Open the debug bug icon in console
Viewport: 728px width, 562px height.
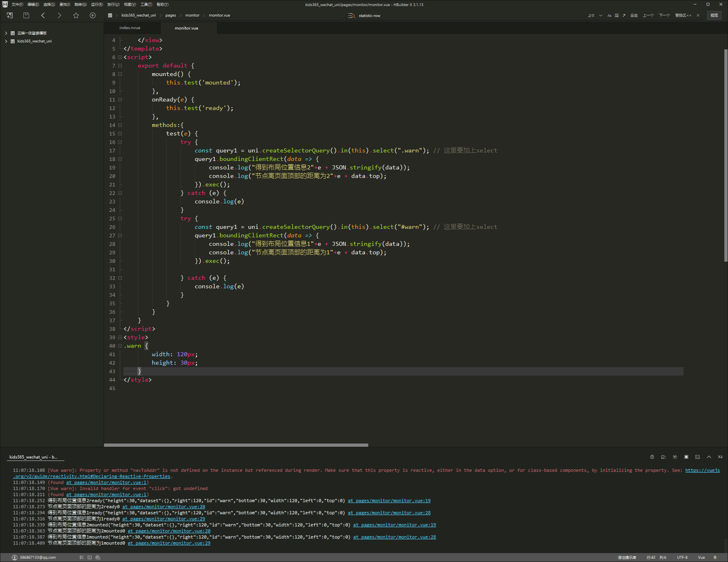tap(652, 457)
